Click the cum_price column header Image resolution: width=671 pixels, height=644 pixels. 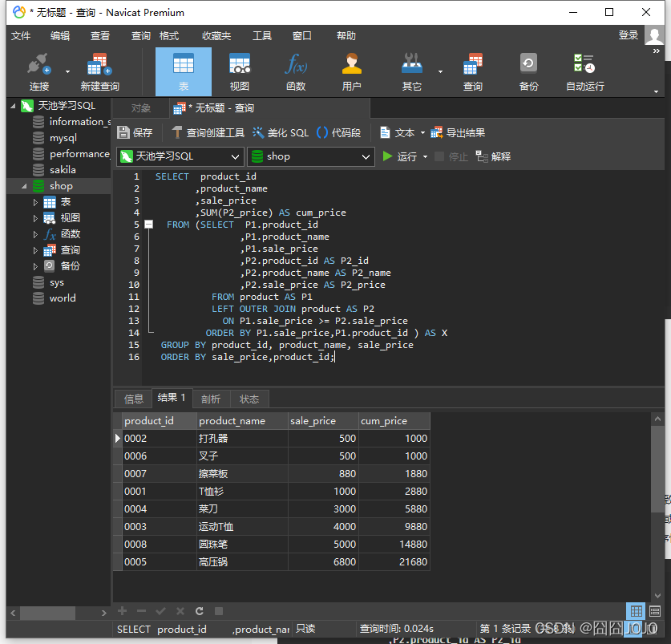[x=394, y=421]
